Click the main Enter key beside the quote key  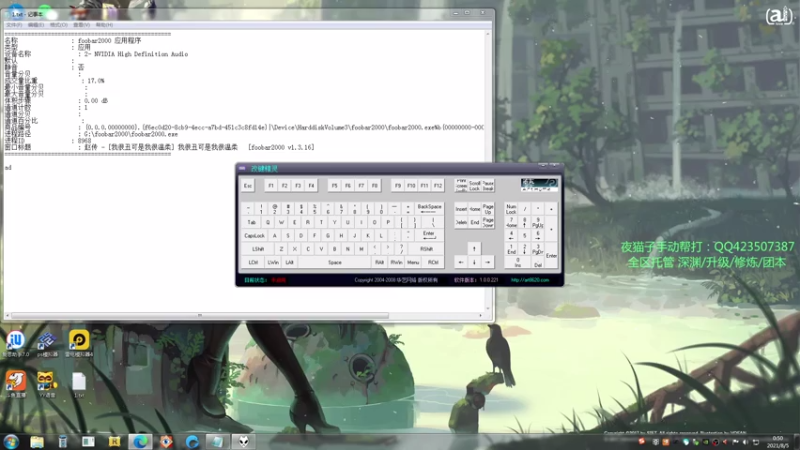[429, 235]
